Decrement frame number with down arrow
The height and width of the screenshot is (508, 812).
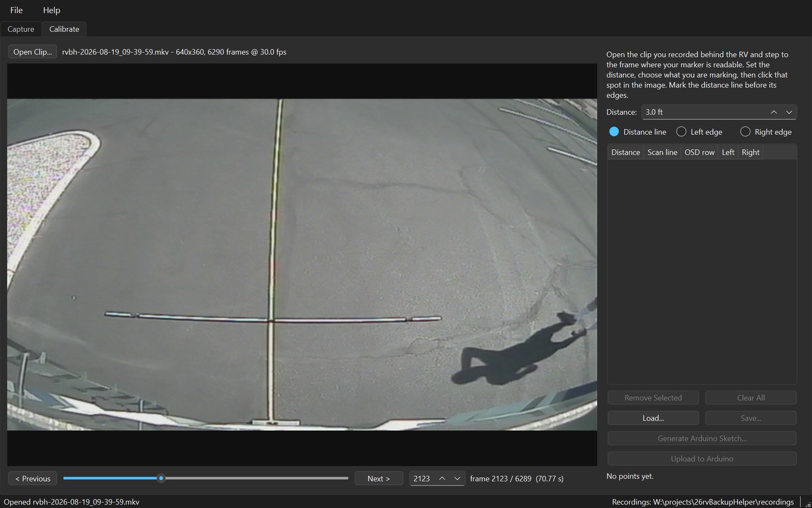tap(457, 479)
